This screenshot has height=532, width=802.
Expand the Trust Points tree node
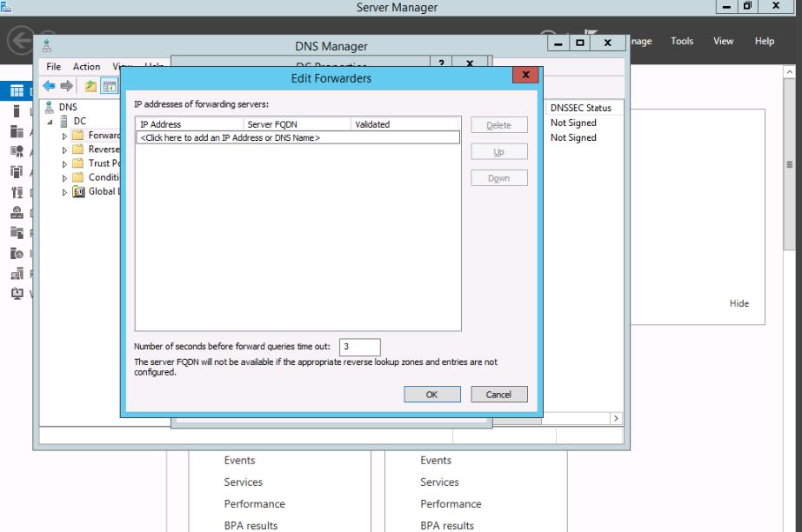pos(64,163)
